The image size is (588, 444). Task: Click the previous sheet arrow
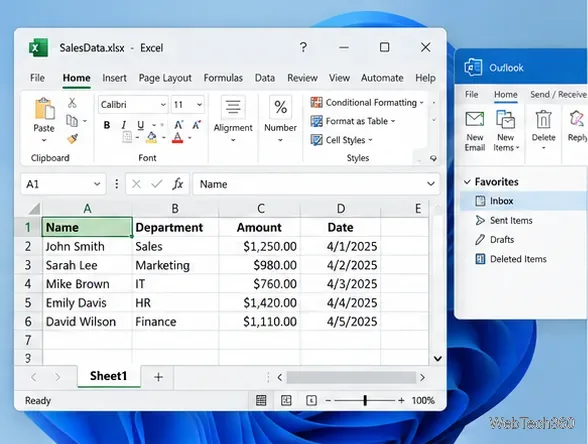coord(34,377)
